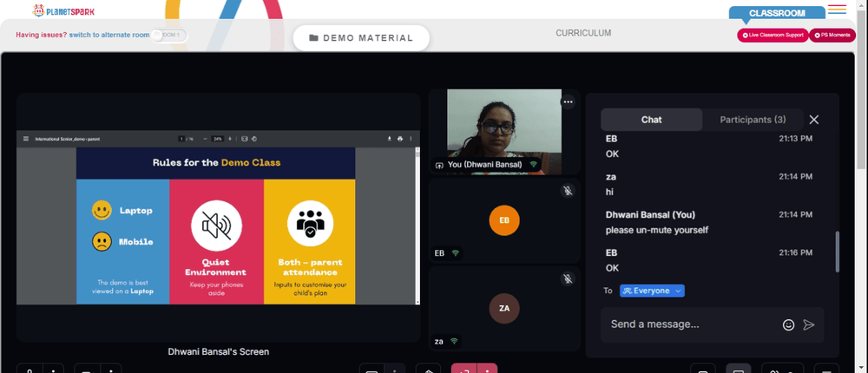Click the 'switch to alternate room' link
This screenshot has height=373, width=868.
[x=109, y=35]
